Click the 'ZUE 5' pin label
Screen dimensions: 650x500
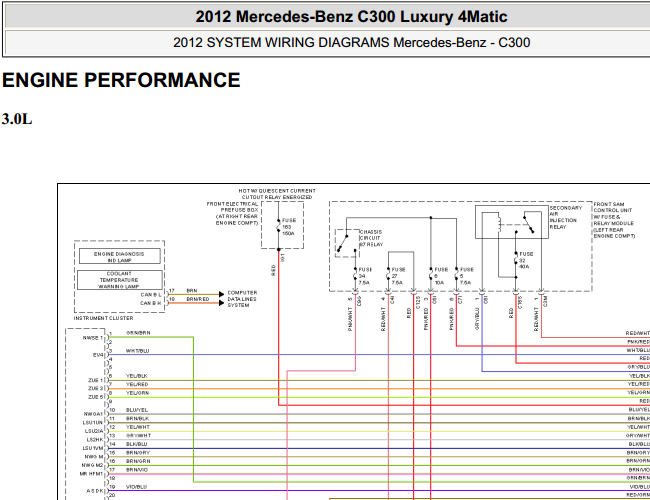point(95,397)
